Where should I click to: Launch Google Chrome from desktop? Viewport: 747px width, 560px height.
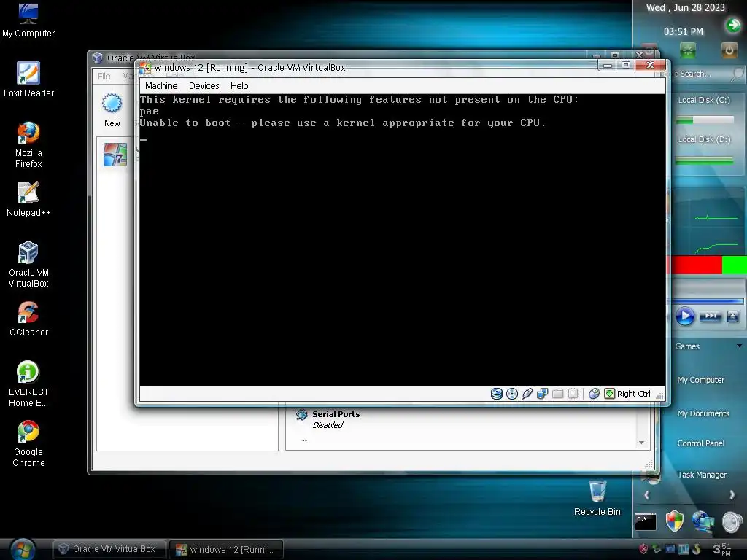[28, 444]
